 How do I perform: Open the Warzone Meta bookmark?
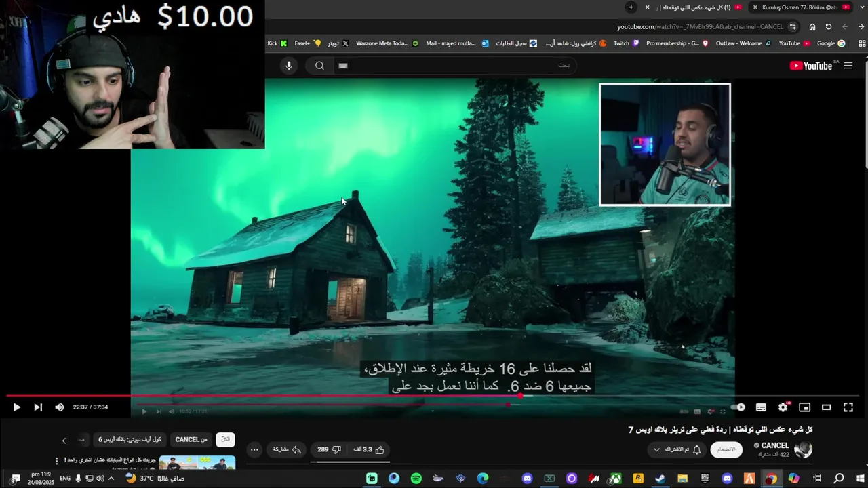click(x=387, y=43)
